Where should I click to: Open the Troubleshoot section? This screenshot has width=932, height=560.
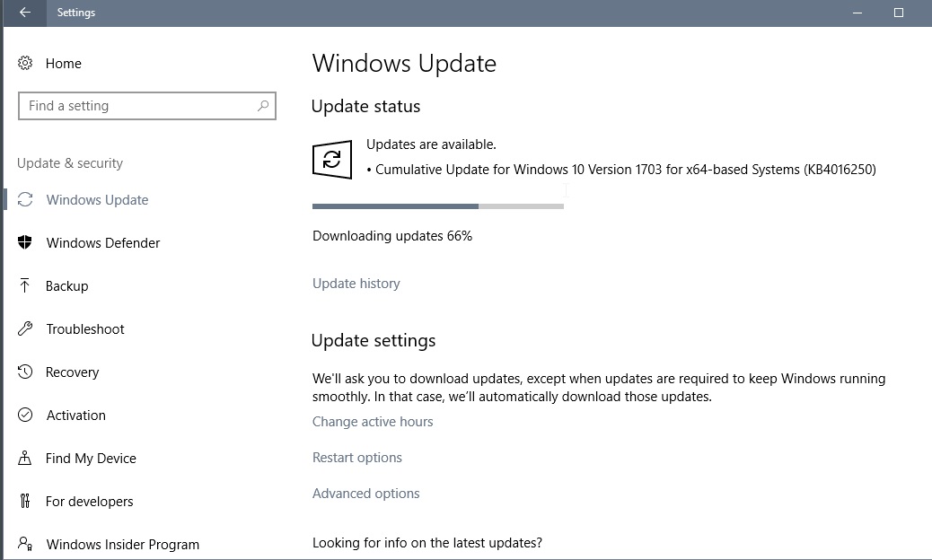(85, 329)
